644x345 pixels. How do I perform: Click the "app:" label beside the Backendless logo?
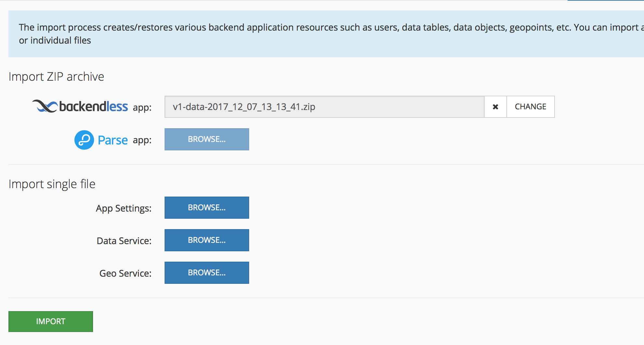142,107
